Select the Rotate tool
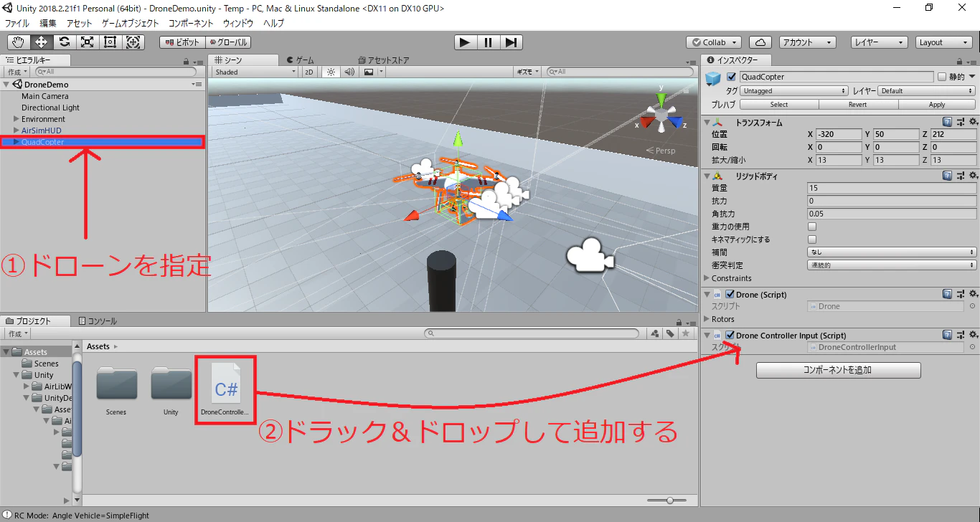Screen dimensions: 980x522 tap(65, 42)
